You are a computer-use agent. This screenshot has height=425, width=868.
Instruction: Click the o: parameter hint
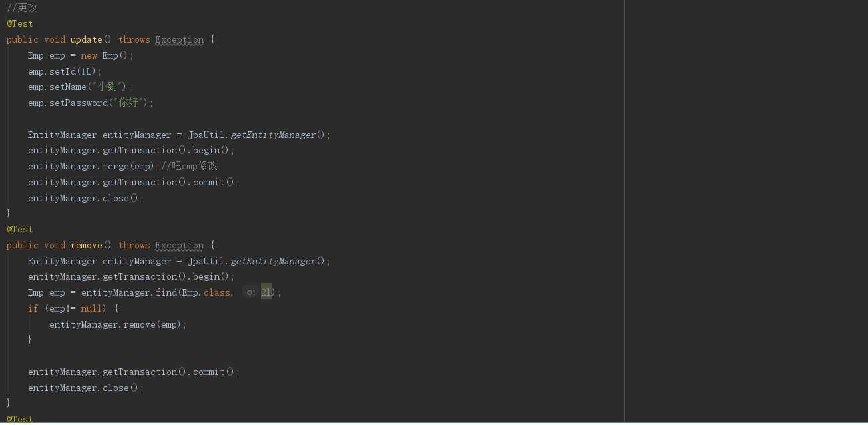pyautogui.click(x=250, y=293)
